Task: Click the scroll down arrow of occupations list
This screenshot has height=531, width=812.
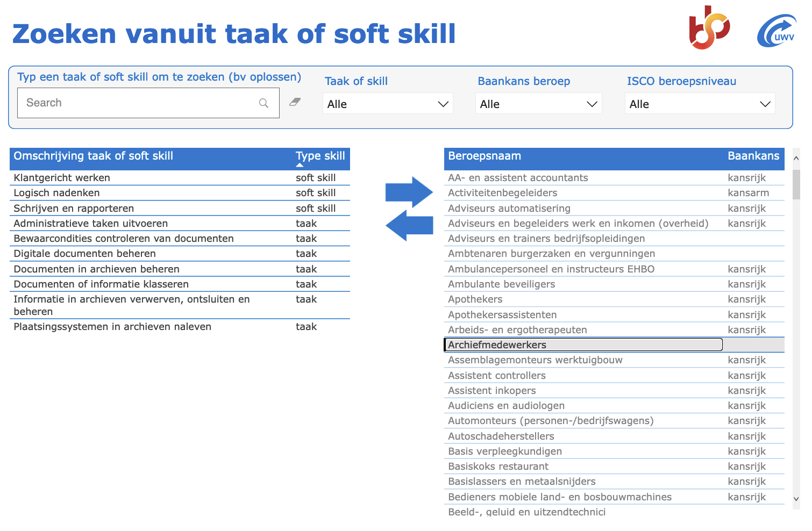Action: (796, 499)
